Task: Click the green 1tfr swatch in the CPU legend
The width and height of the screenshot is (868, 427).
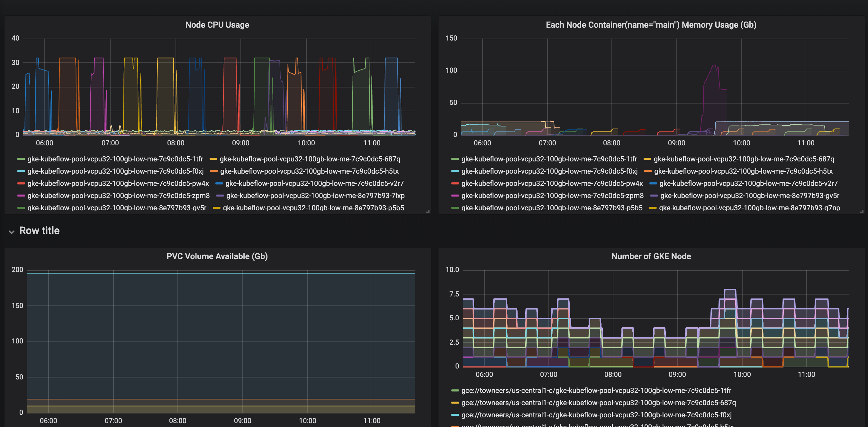Action: 21,159
